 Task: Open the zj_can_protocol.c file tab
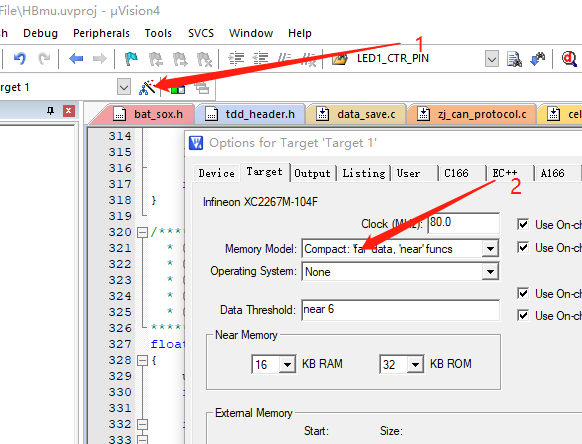(471, 114)
